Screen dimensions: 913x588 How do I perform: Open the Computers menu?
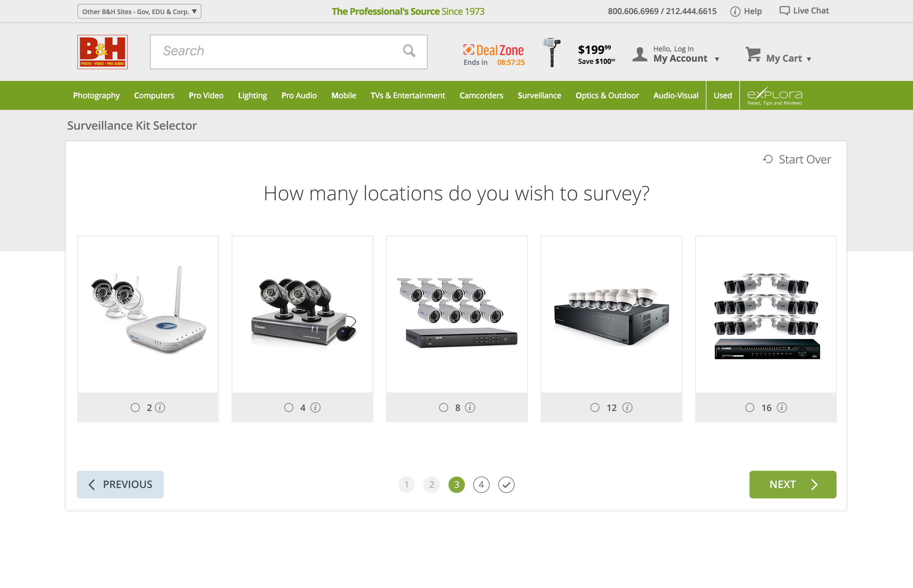click(154, 95)
